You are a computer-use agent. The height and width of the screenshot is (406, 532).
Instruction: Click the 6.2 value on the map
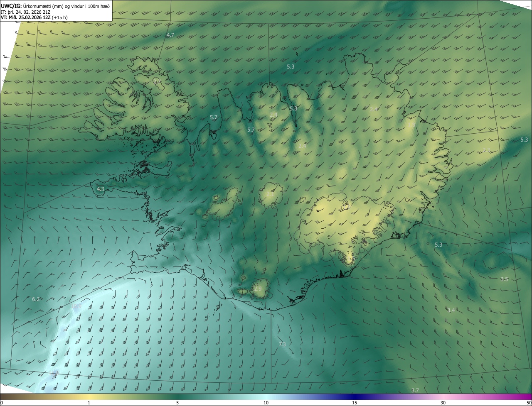[36, 299]
